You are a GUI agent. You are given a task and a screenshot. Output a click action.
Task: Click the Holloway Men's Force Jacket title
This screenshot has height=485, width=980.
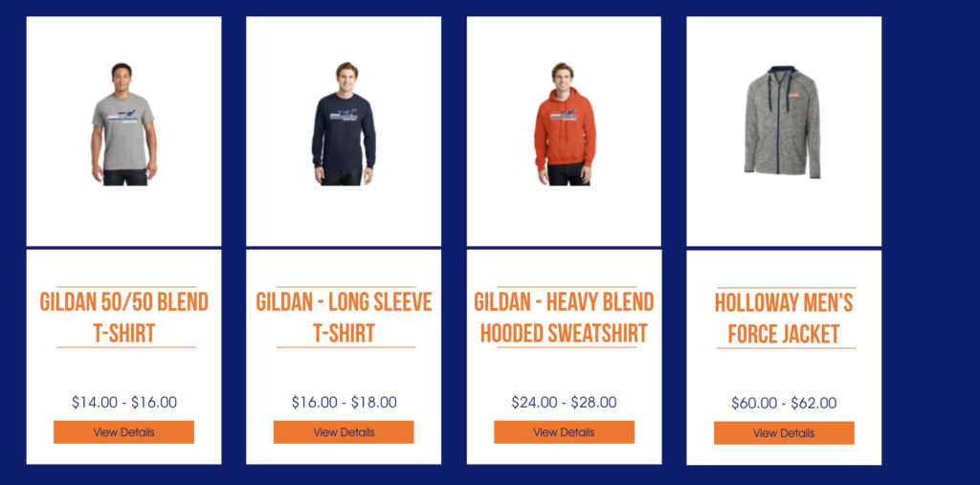point(784,319)
